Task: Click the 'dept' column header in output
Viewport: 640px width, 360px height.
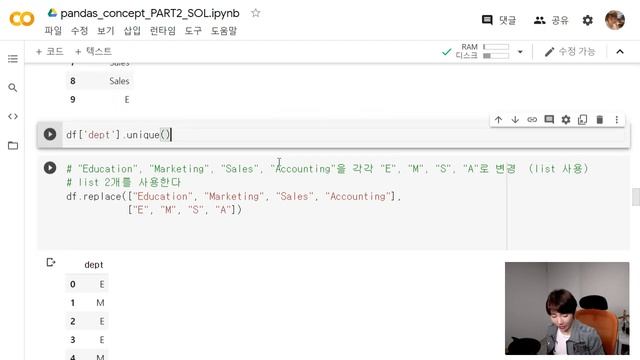Action: pos(94,264)
